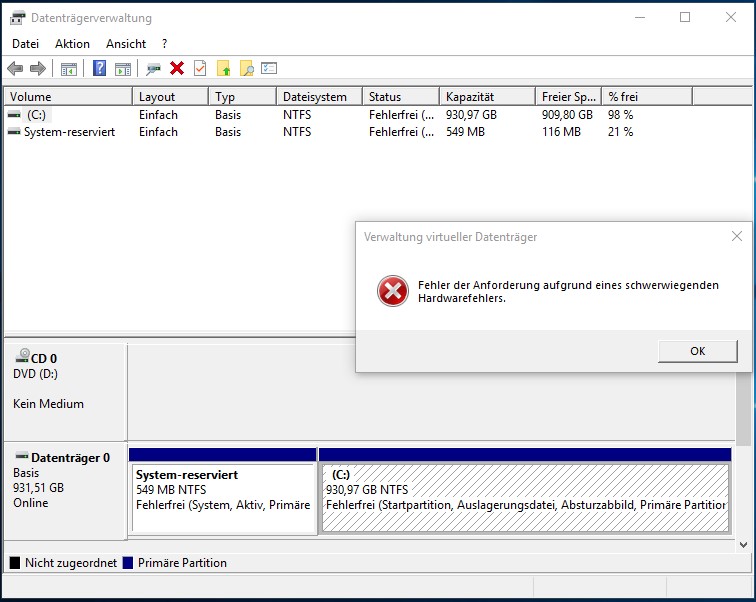Click the System-reserviert volume icon in list
The height and width of the screenshot is (602, 756).
pos(14,132)
